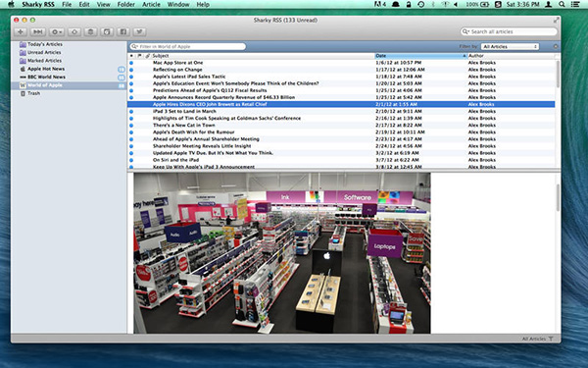Open the Window menu
This screenshot has height=368, width=588.
(178, 5)
